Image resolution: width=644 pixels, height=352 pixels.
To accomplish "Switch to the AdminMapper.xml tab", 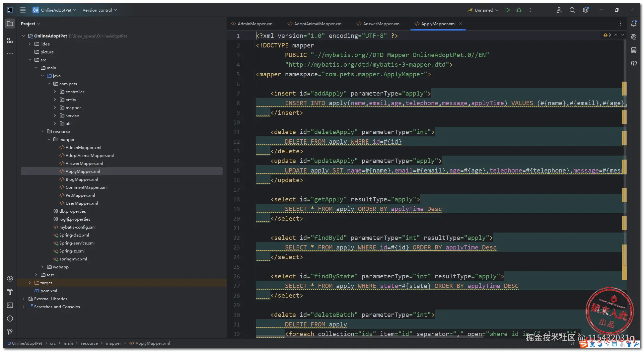I will click(255, 24).
